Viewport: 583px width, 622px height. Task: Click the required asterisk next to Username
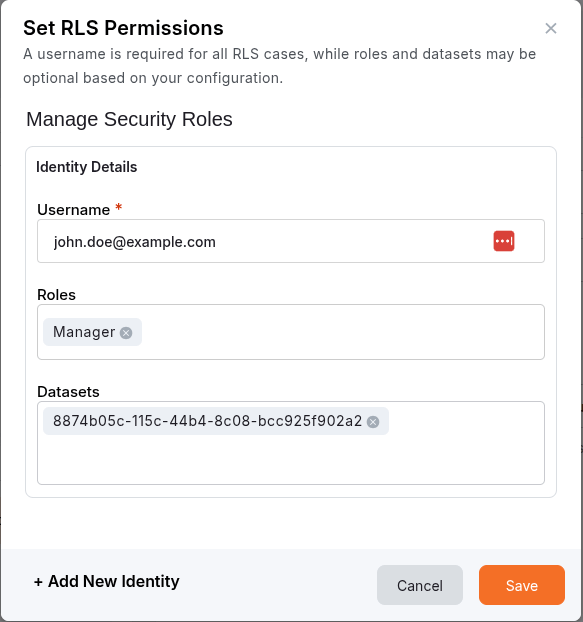118,207
